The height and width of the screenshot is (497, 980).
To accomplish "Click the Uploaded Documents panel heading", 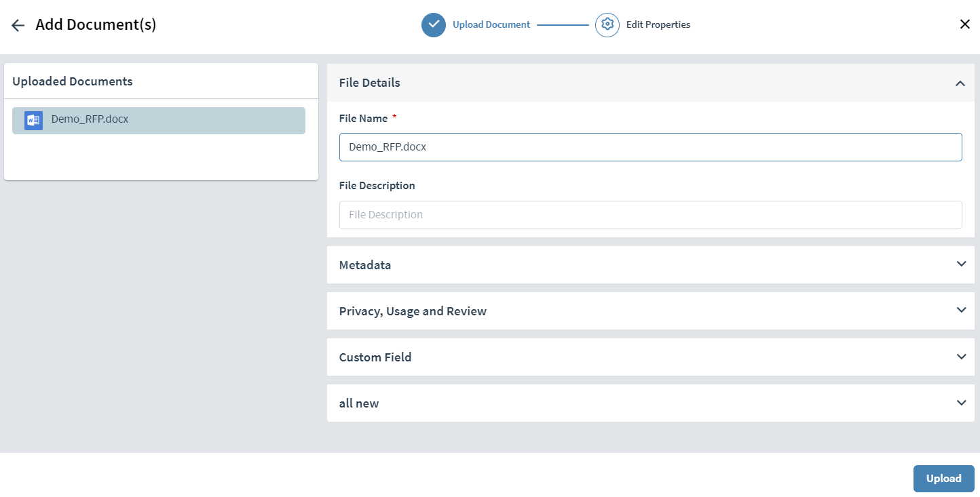I will (x=73, y=81).
